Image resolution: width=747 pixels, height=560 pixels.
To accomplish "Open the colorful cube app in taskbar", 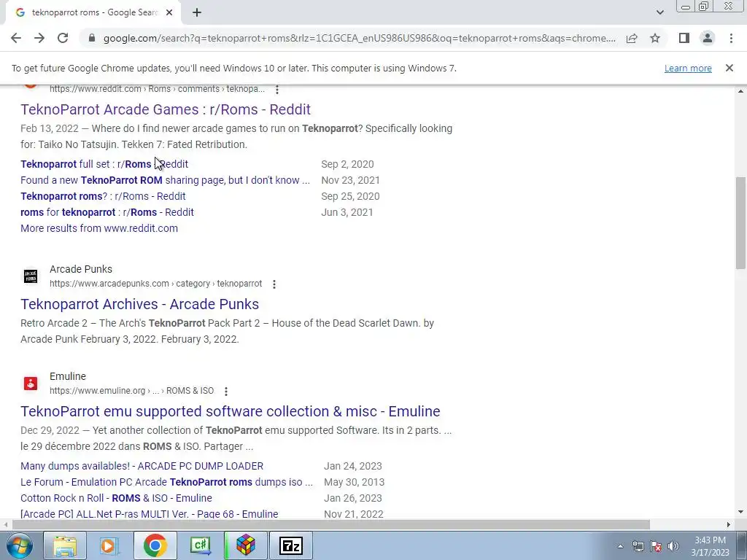I will (245, 545).
